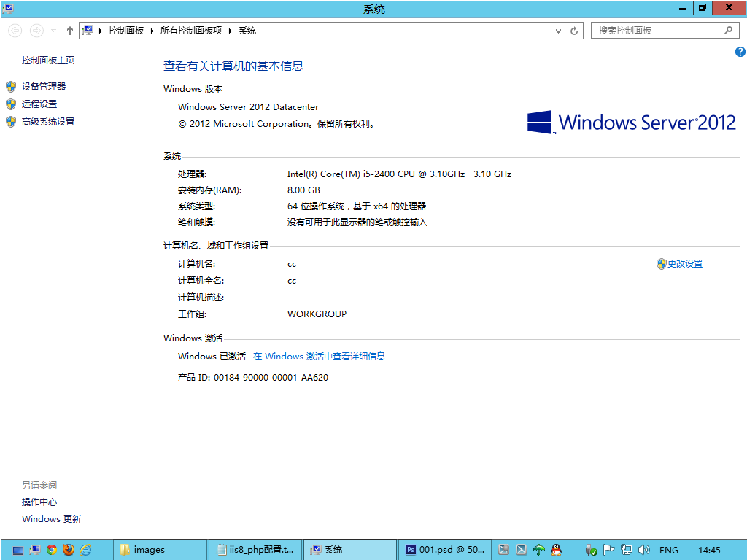The height and width of the screenshot is (560, 747).
Task: Click the 产品 ID text
Action: pyautogui.click(x=253, y=378)
